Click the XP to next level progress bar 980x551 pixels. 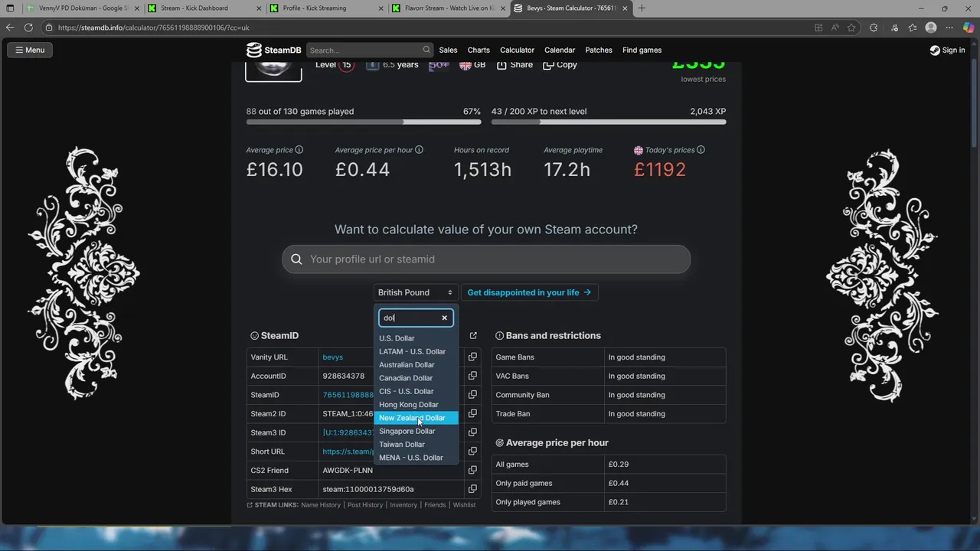click(x=609, y=122)
